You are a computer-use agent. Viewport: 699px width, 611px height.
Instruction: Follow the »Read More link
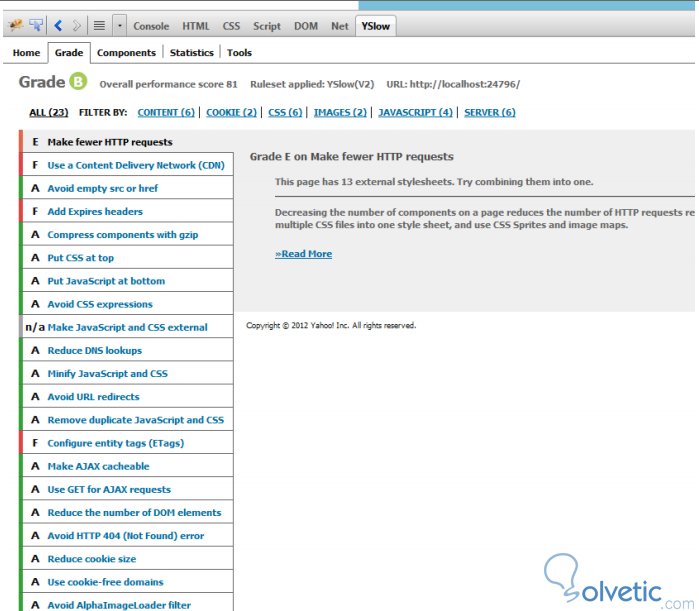(304, 254)
